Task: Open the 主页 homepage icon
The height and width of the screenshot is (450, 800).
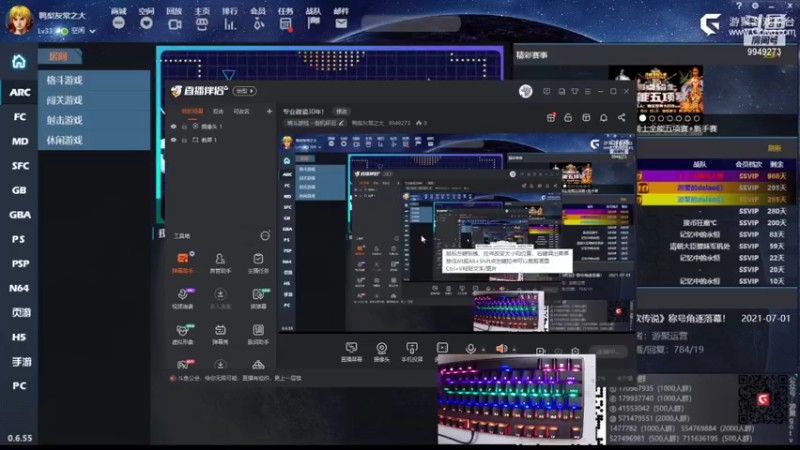Action: point(202,23)
